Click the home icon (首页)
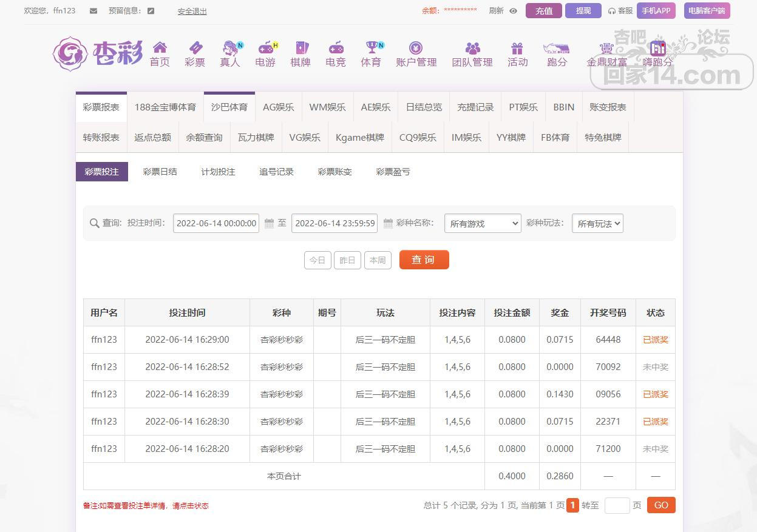 tap(160, 48)
